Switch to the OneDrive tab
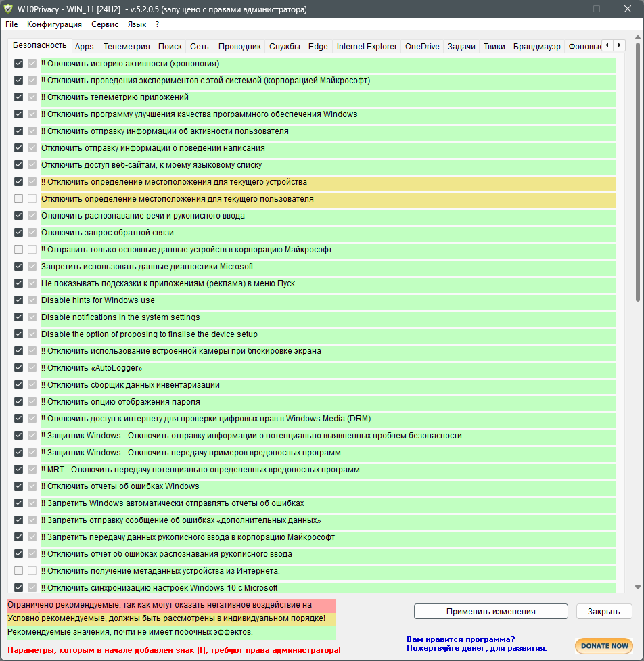This screenshot has height=661, width=644. (422, 47)
